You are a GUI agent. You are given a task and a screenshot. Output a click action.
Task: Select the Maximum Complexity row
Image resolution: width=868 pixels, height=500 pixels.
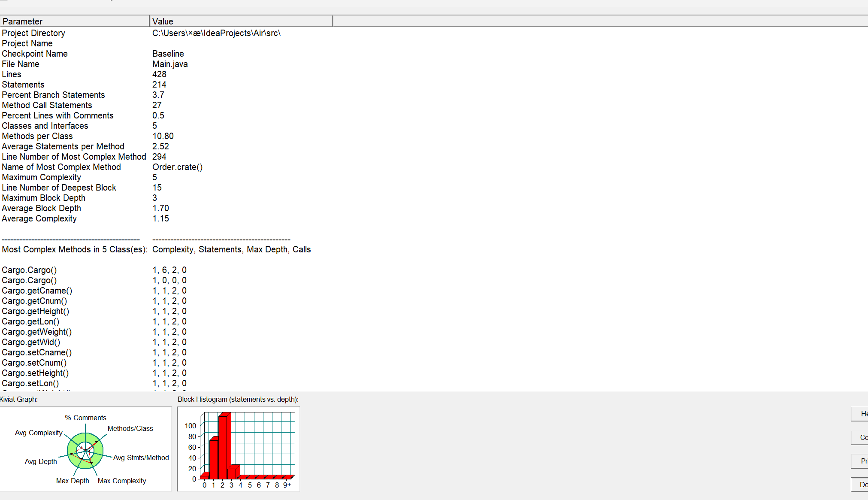click(x=41, y=177)
